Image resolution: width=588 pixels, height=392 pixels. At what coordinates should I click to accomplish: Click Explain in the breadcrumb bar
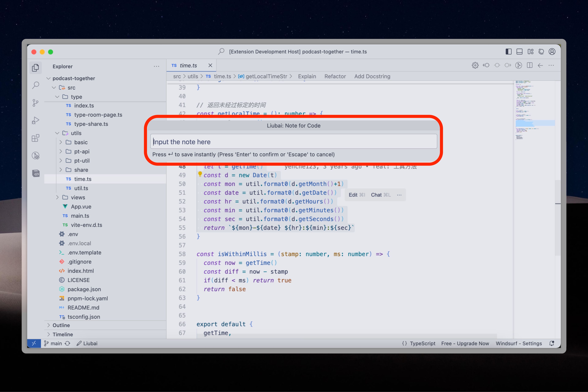click(307, 76)
